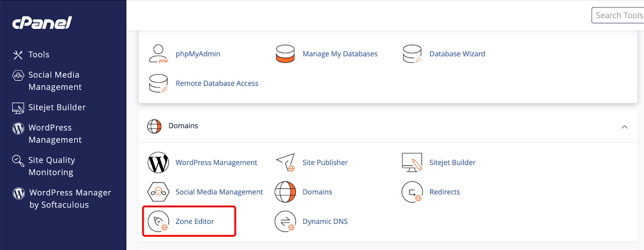Image resolution: width=644 pixels, height=250 pixels.
Task: Click the cPanel logo
Action: coord(42,23)
